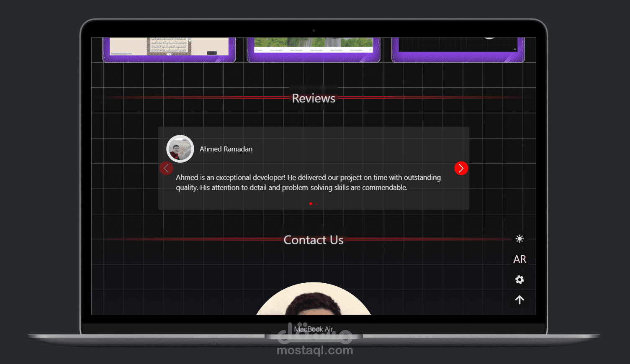Viewport: 630px width, 364px height.
Task: Click the Ahmed Ramadan reviewer name
Action: tap(226, 149)
